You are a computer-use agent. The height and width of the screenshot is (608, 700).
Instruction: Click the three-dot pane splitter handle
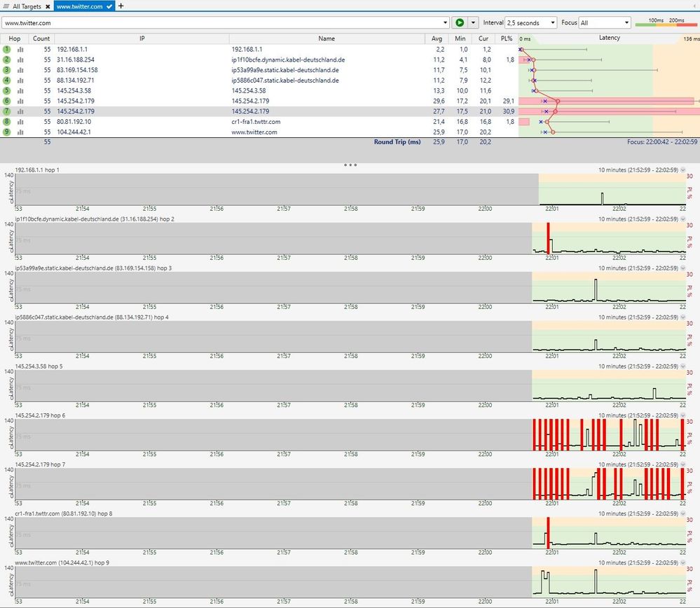350,165
